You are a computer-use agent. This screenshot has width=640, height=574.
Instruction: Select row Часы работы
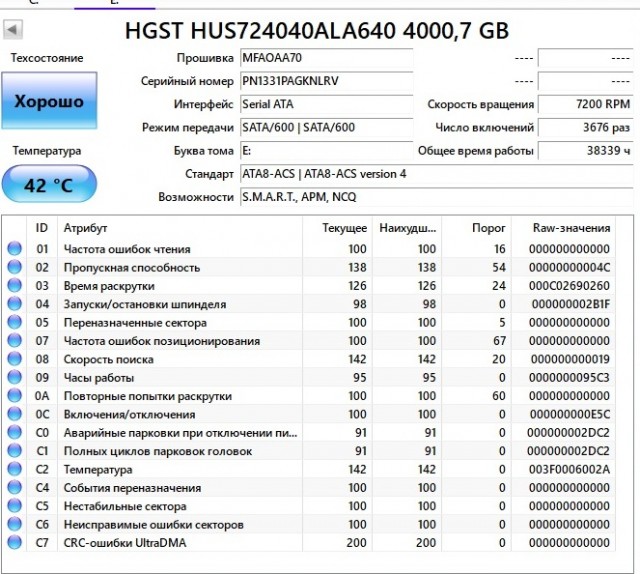point(309,377)
